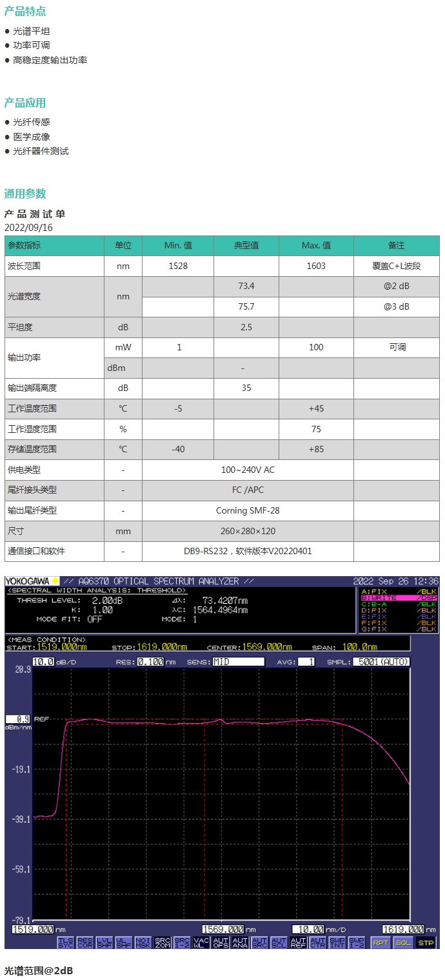Click the YOKOGAWA logo on analyzer
445x980 pixels.
click(x=33, y=581)
